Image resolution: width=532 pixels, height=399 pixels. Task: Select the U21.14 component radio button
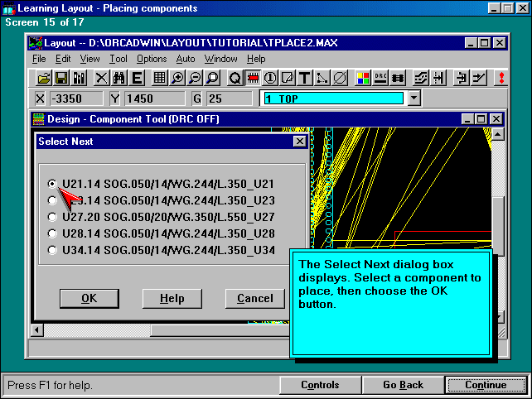click(53, 184)
